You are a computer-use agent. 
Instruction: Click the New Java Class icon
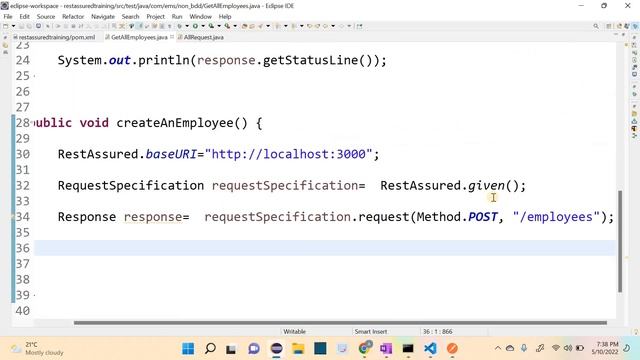click(252, 26)
